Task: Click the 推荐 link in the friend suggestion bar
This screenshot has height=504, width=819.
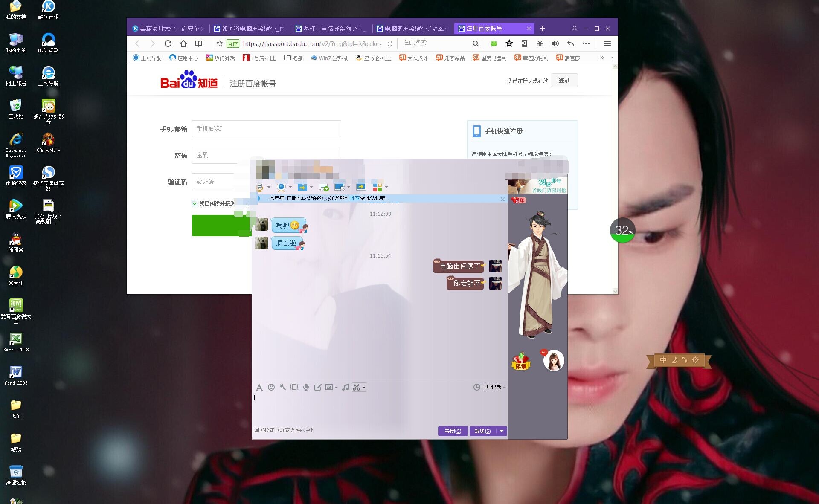Action: pyautogui.click(x=354, y=198)
